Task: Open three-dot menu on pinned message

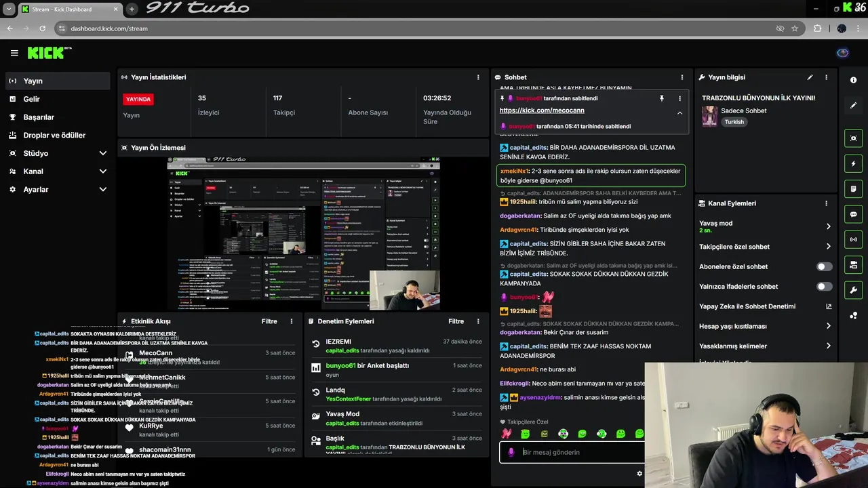Action: point(679,98)
